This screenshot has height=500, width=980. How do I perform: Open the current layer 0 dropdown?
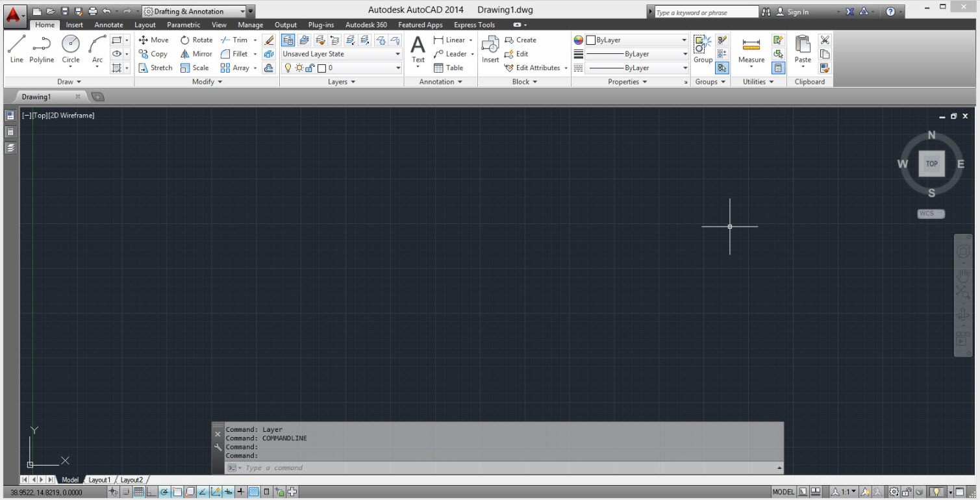342,68
